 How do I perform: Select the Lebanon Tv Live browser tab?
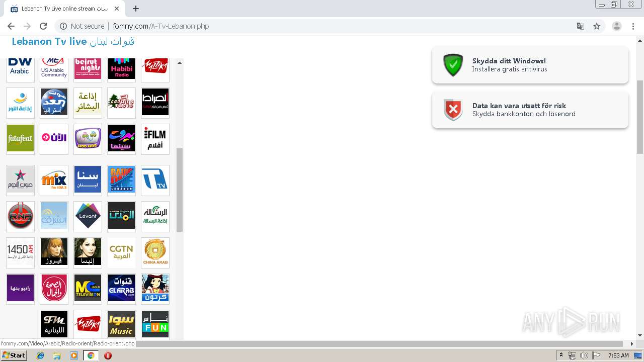65,9
